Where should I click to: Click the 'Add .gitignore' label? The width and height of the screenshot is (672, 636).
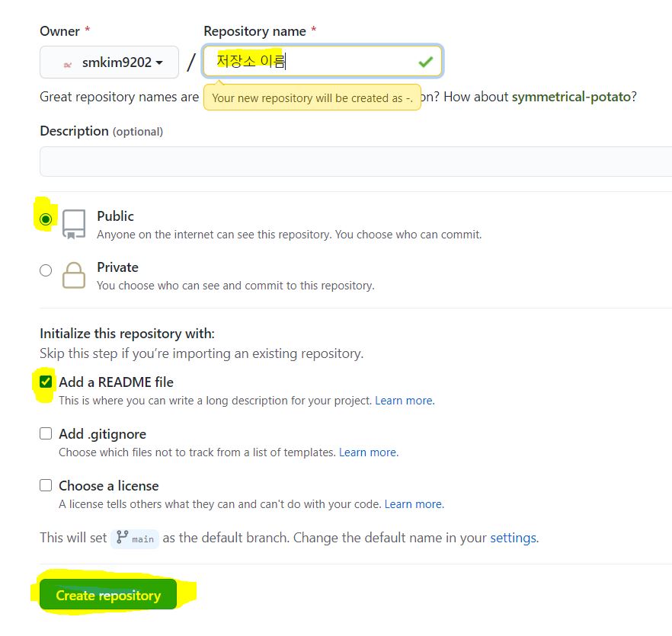pos(102,434)
